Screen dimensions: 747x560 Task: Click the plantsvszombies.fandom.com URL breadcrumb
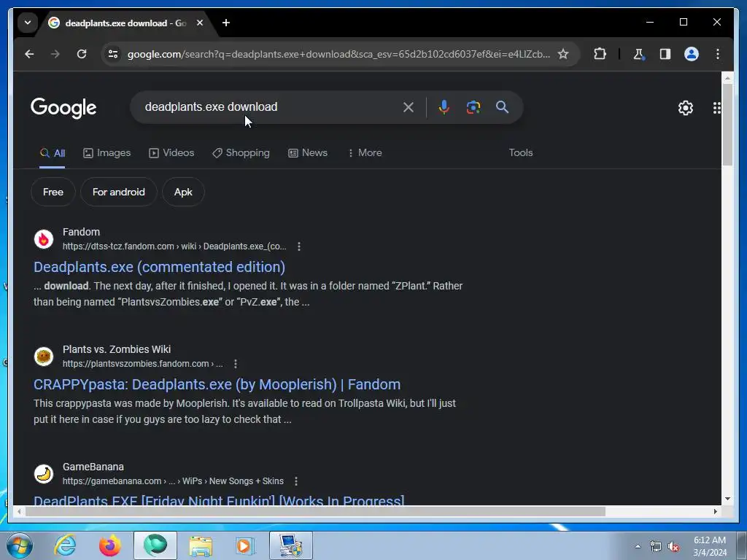pyautogui.click(x=142, y=364)
